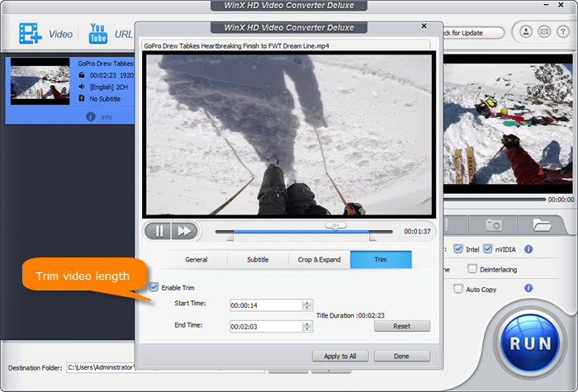
Task: Open the Crop & Expand tab
Action: tap(320, 259)
